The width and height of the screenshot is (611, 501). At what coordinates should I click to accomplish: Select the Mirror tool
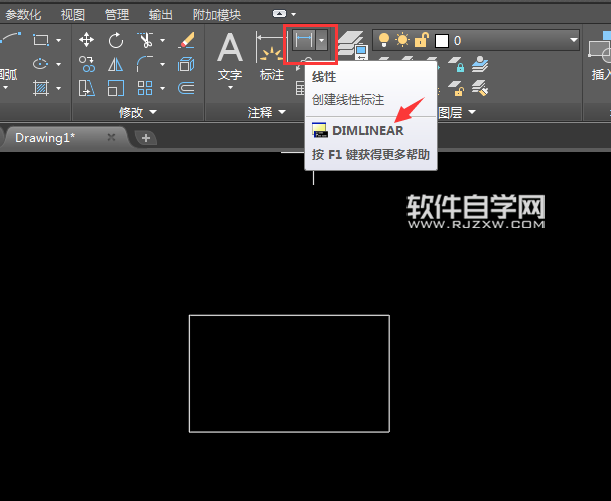pos(116,64)
